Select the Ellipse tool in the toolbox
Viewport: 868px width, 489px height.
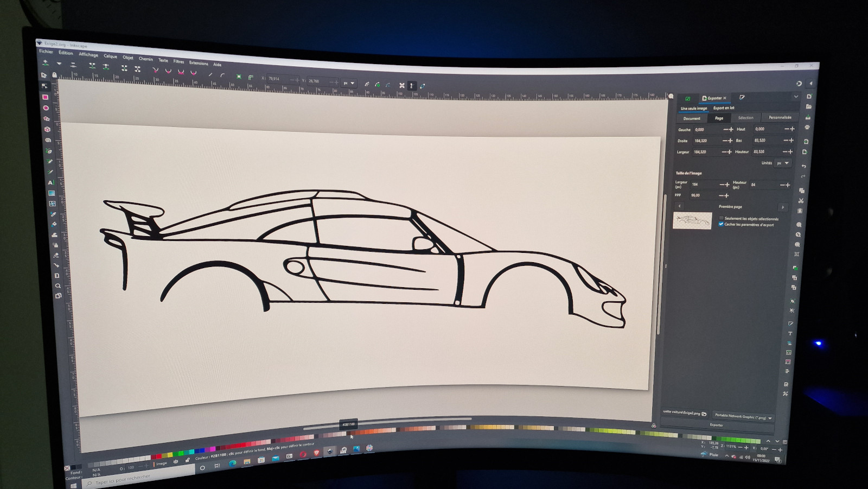tap(46, 108)
